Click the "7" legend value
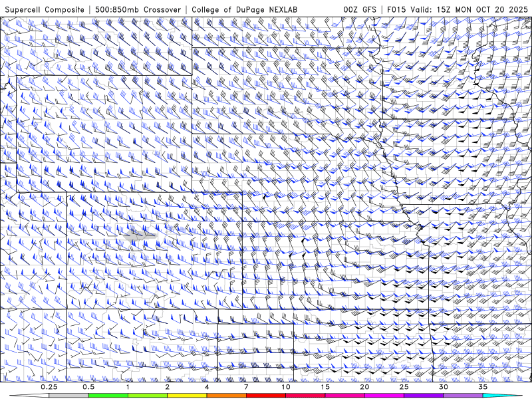 click(x=246, y=387)
